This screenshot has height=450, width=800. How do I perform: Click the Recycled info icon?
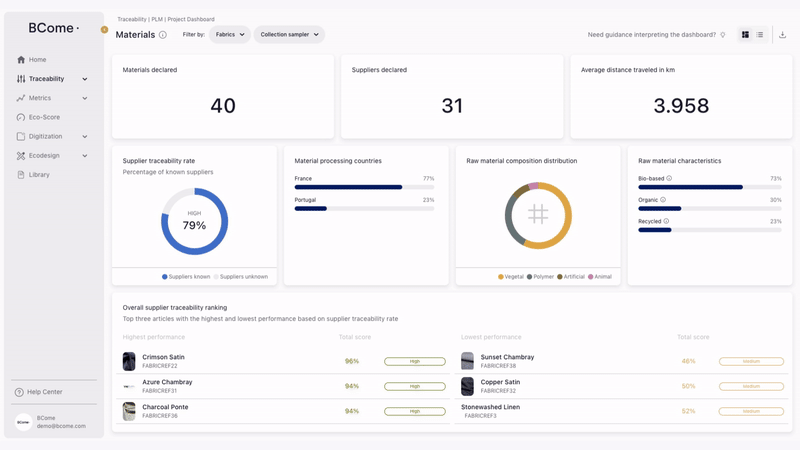[x=666, y=221]
